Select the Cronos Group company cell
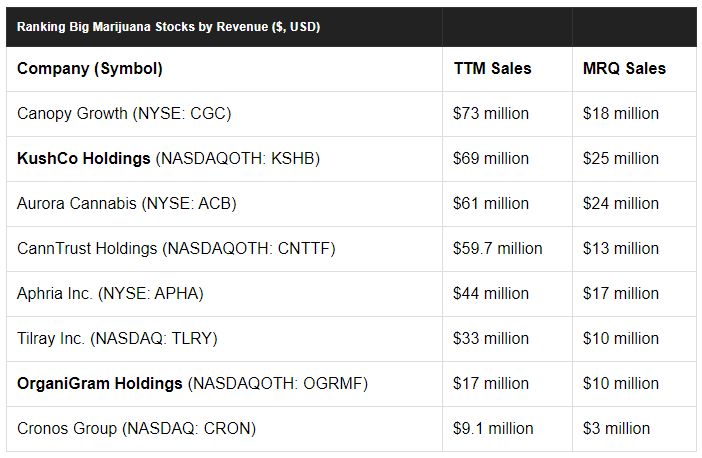 coord(136,429)
